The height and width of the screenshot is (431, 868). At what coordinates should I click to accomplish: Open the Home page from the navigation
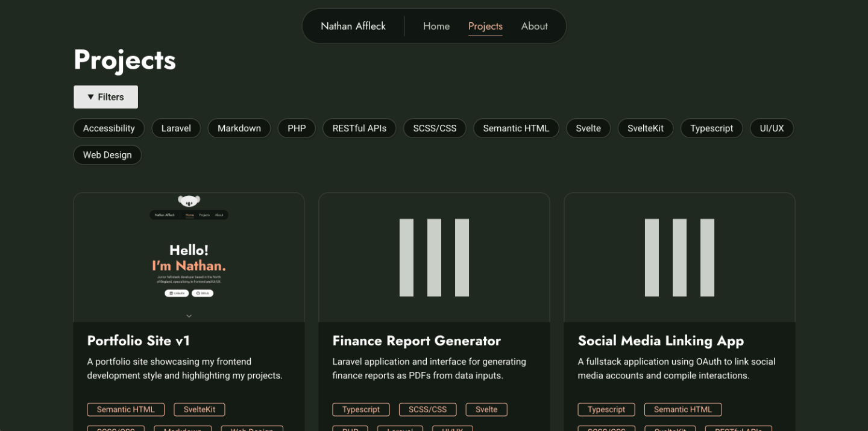436,26
